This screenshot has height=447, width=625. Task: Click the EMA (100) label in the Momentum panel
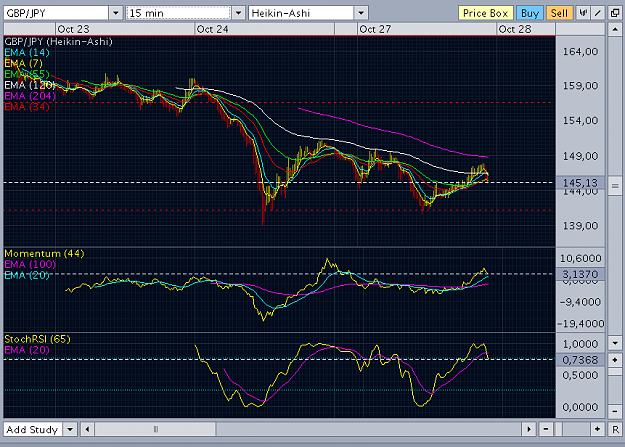pos(30,264)
